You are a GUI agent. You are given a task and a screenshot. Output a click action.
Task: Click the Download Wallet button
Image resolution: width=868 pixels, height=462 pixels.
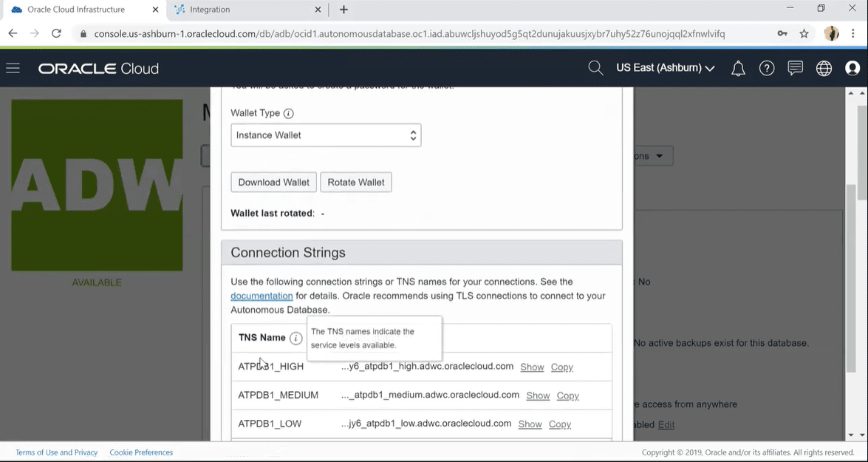coord(274,183)
